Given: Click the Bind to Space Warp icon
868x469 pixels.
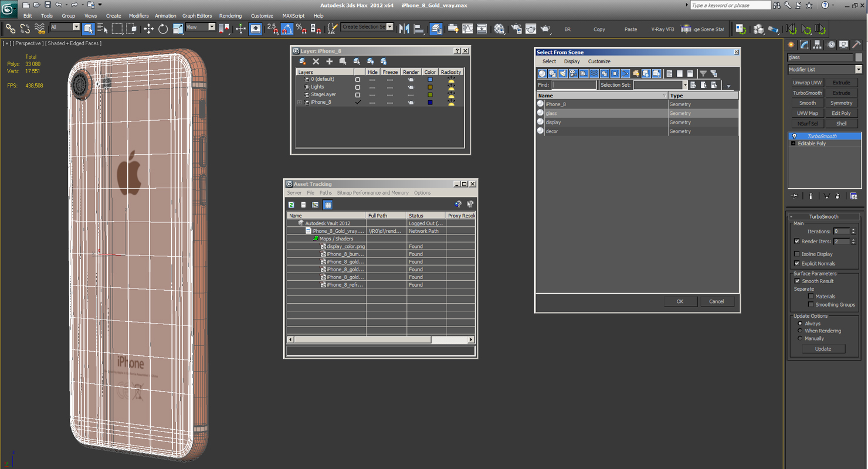Looking at the screenshot, I should coord(40,28).
